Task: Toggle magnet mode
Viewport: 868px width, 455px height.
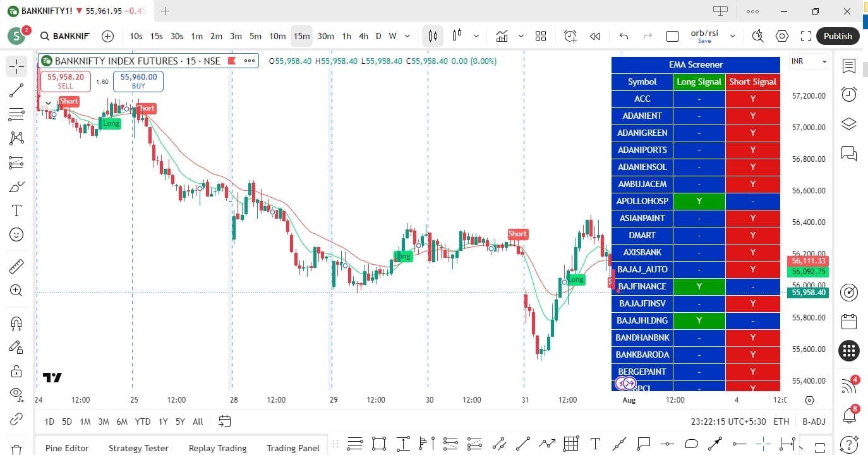Action: 16,323
